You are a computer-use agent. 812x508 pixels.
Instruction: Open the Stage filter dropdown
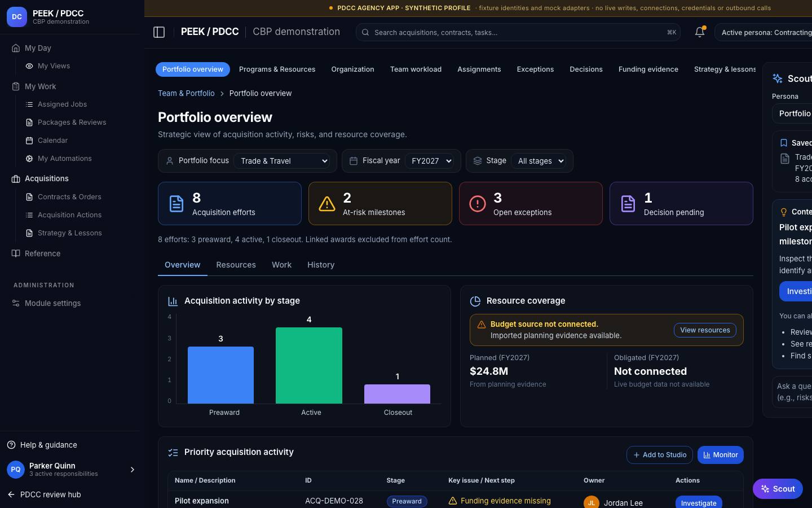coord(540,161)
